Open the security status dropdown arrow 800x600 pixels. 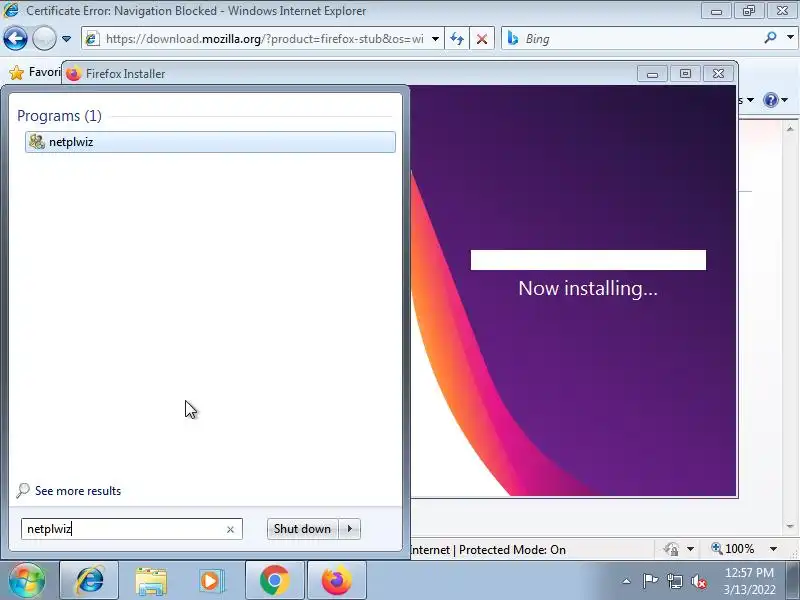pyautogui.click(x=690, y=549)
